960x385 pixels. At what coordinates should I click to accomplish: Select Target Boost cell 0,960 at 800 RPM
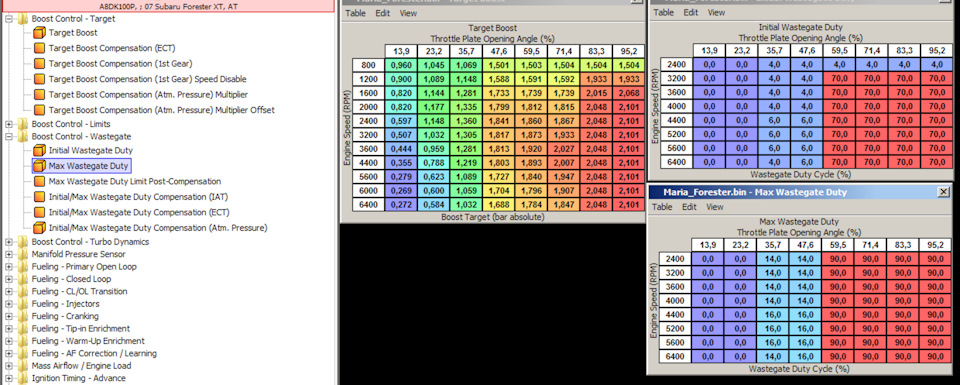(401, 65)
